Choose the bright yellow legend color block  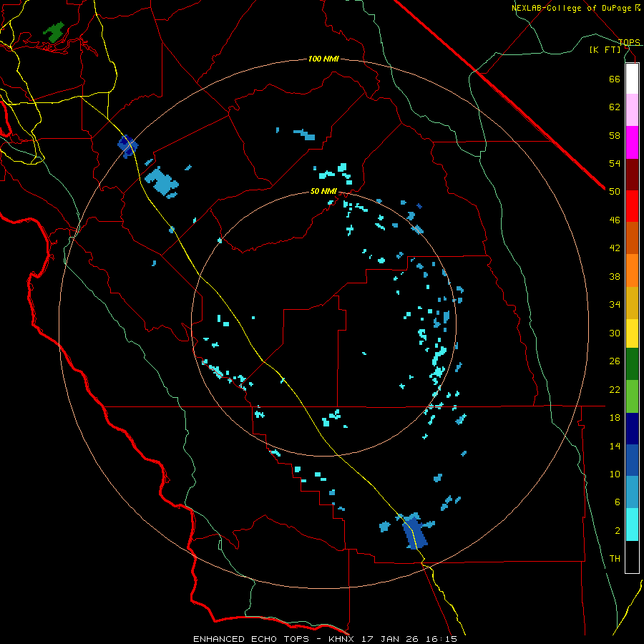632,333
